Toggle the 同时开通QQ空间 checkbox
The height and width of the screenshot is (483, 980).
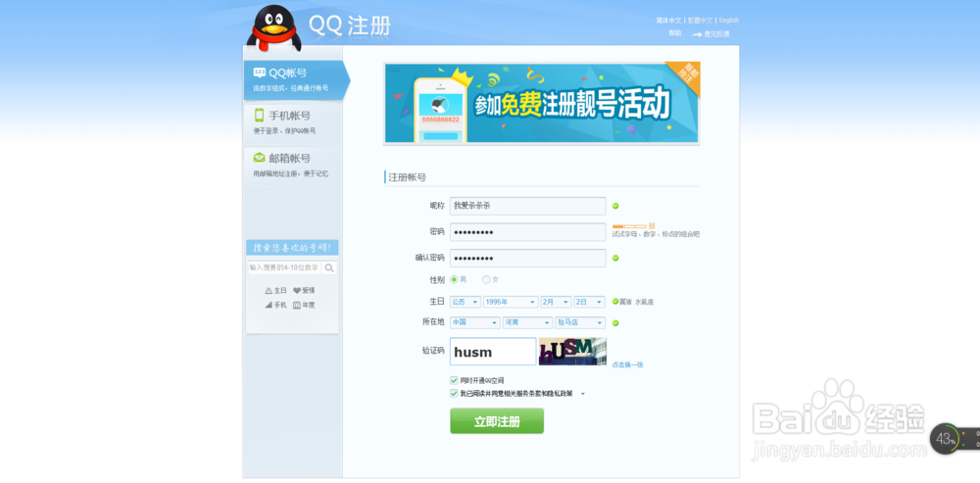click(454, 380)
